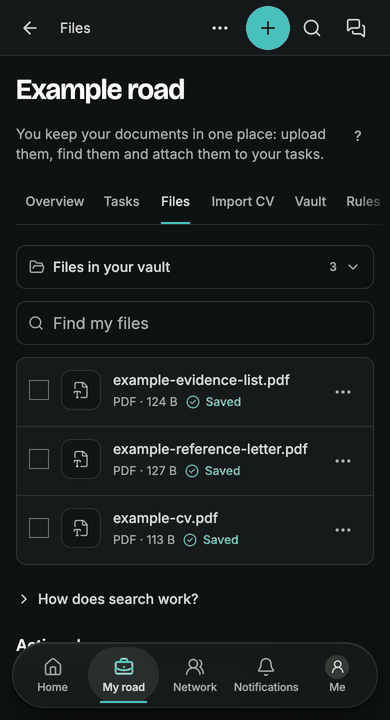Open the top bar three-dot menu
Image resolution: width=390 pixels, height=720 pixels.
pos(220,28)
